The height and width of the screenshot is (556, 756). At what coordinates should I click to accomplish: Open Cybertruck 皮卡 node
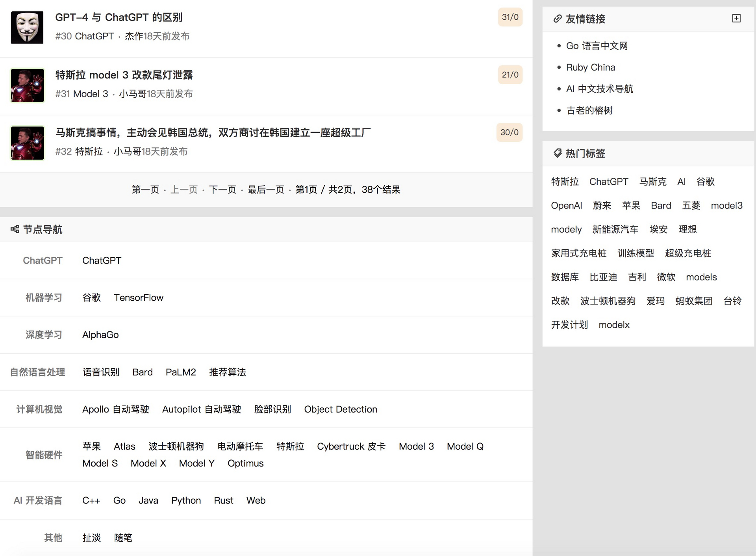[351, 446]
